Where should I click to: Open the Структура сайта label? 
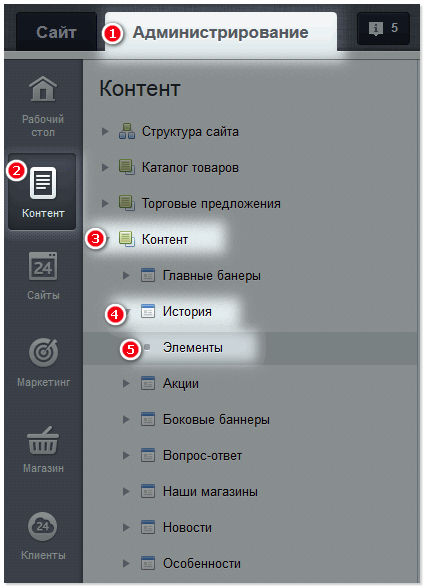(190, 132)
